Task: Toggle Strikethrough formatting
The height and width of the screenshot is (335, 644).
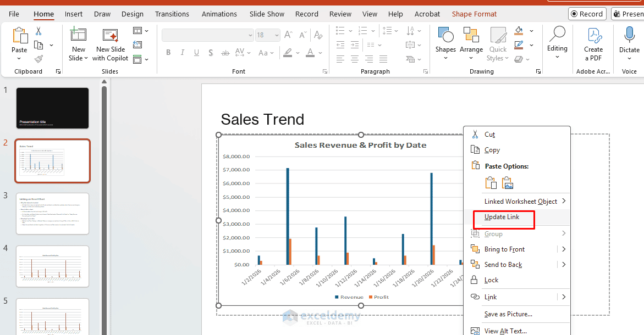Action: (x=225, y=53)
